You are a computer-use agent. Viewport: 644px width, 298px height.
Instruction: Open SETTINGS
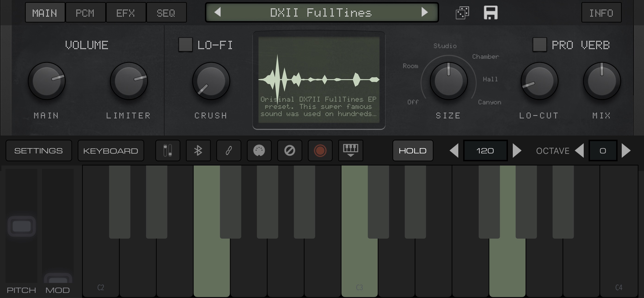pos(38,151)
